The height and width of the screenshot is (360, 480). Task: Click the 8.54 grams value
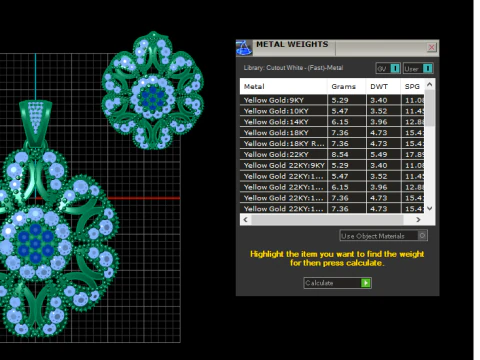point(340,155)
